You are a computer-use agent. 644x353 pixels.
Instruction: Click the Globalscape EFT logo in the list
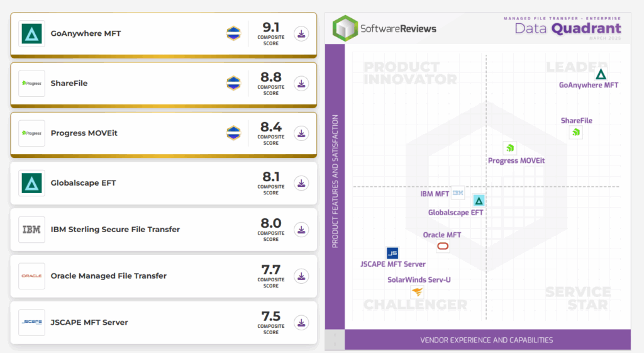pyautogui.click(x=31, y=183)
